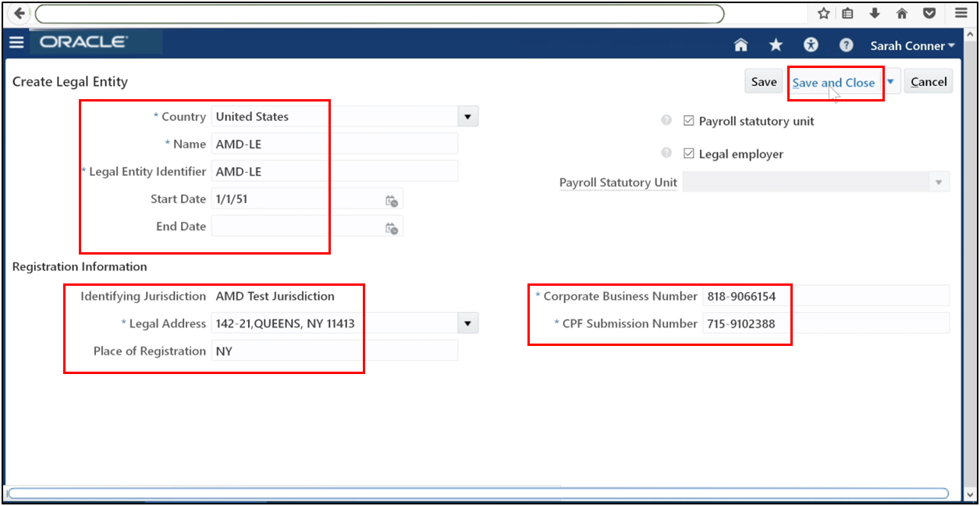This screenshot has width=980, height=506.
Task: Open the browser menu on the right
Action: [x=960, y=13]
